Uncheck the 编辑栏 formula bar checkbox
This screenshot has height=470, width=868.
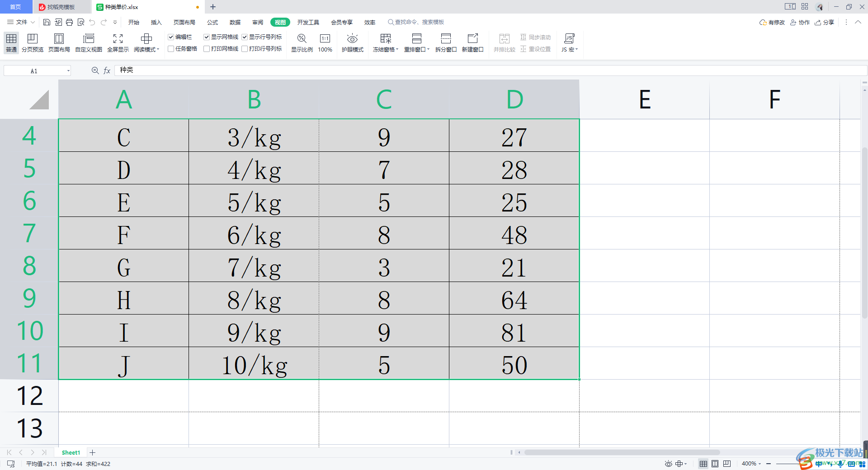171,37
